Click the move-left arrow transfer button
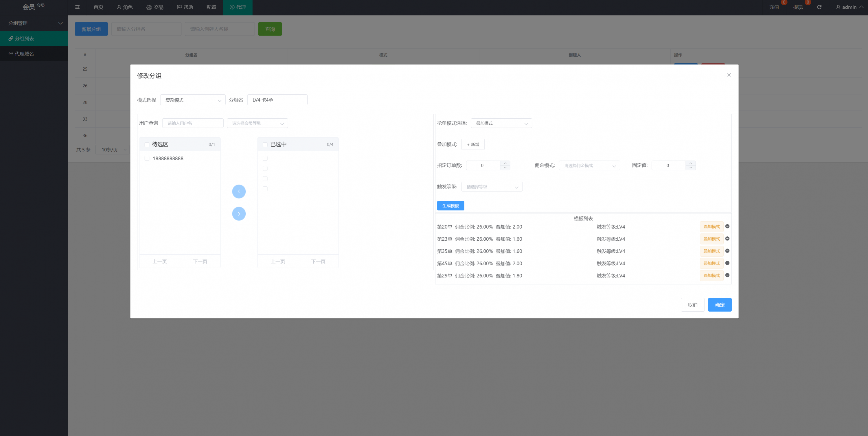 tap(239, 191)
